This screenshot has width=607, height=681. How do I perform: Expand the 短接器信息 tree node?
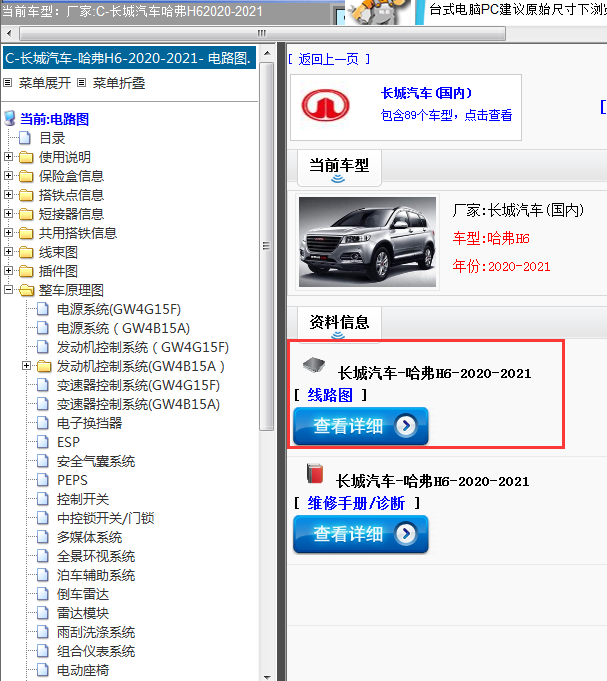point(8,213)
